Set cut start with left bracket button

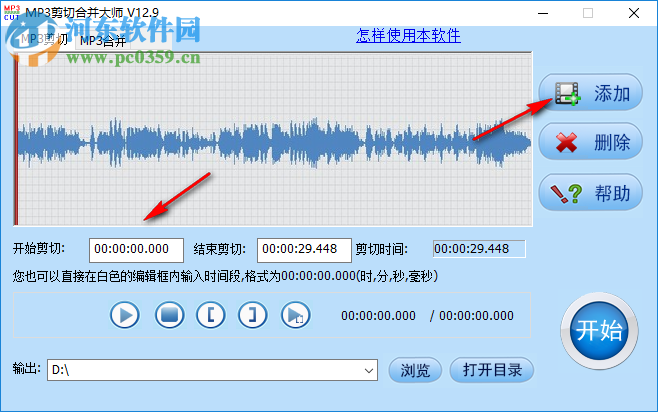coord(211,315)
